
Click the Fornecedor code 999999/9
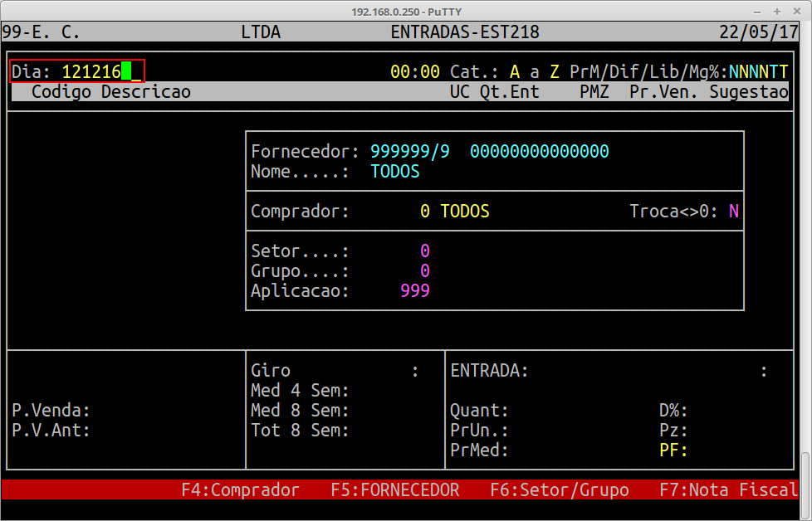click(x=410, y=152)
